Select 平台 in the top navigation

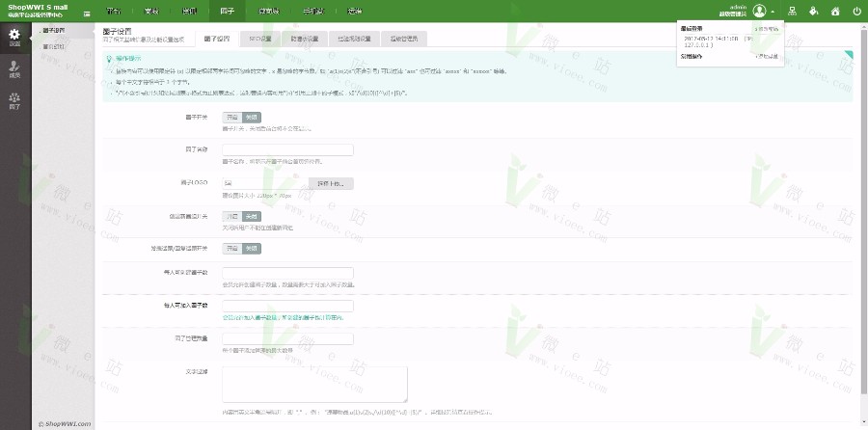tap(114, 11)
